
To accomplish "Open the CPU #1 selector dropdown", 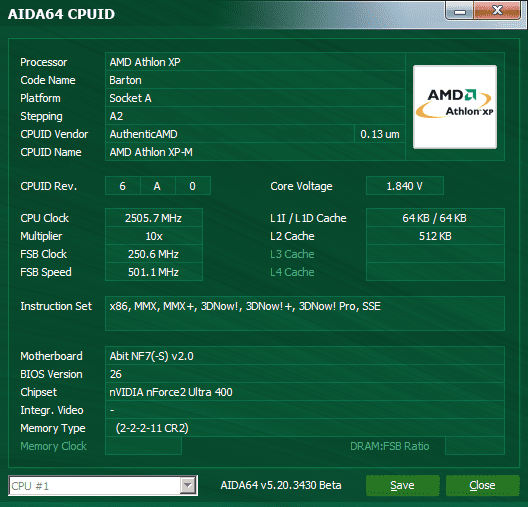I will coord(103,485).
